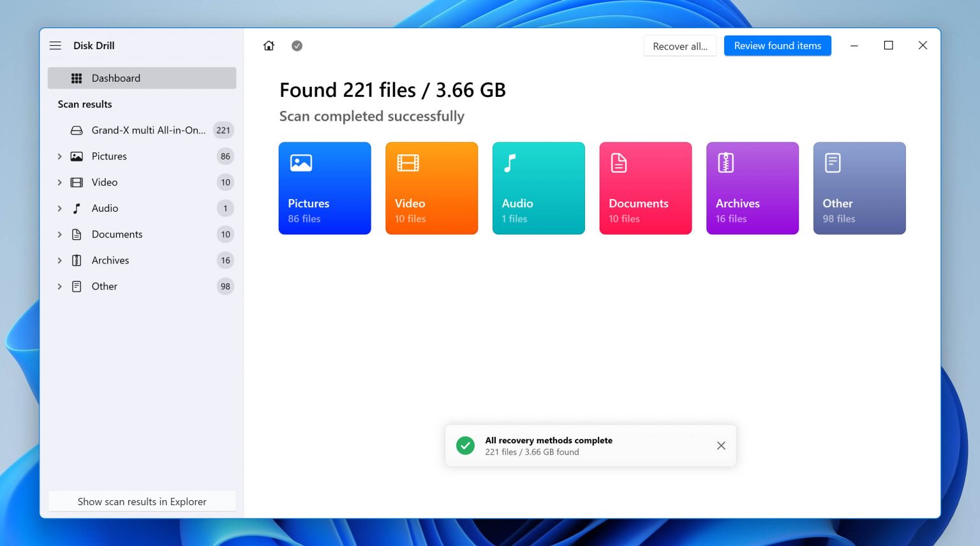980x546 pixels.
Task: Expand the Archives tree item
Action: click(59, 260)
